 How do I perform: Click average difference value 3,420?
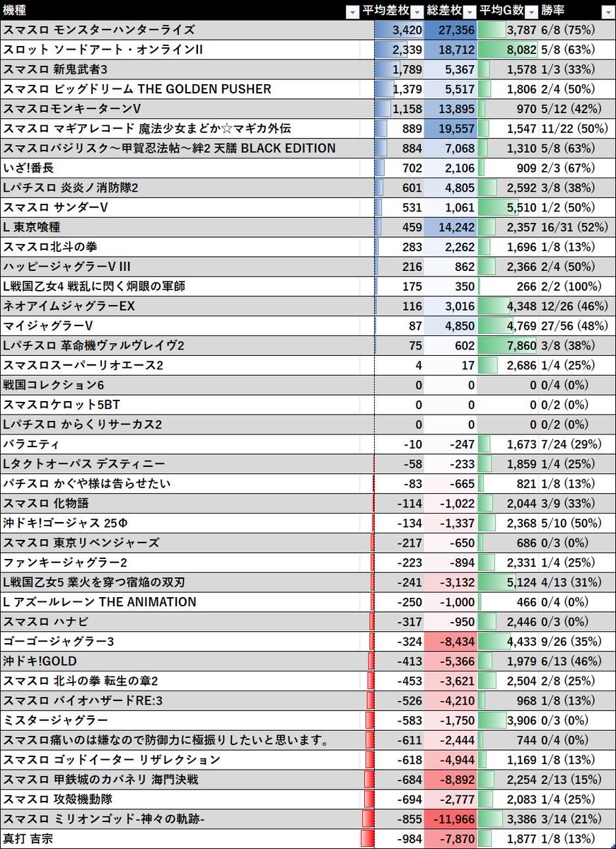pos(400,30)
